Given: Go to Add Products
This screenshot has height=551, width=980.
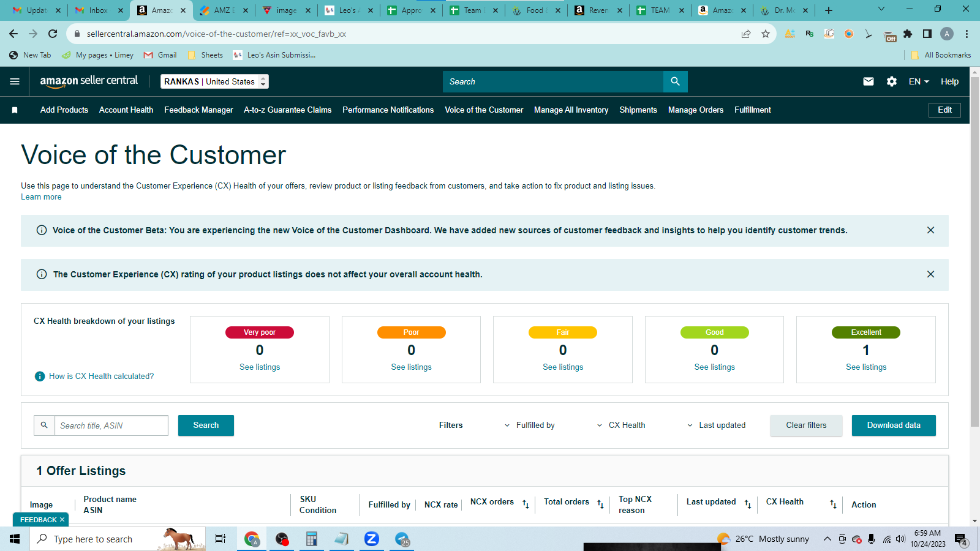Looking at the screenshot, I should click(x=64, y=110).
